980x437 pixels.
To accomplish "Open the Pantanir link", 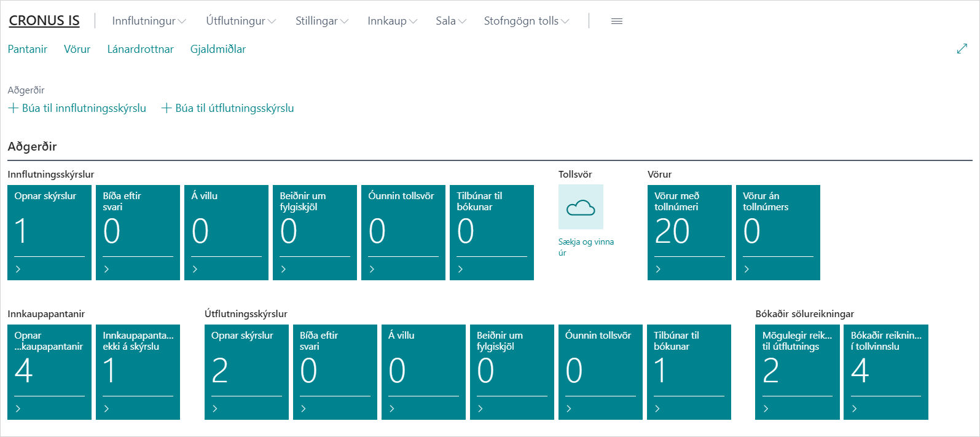I will 28,49.
